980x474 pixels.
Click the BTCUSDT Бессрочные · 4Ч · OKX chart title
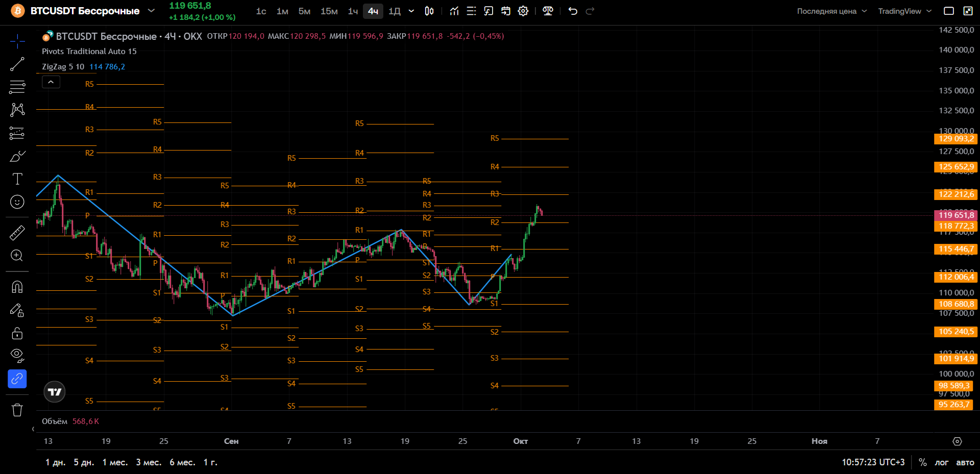(129, 36)
